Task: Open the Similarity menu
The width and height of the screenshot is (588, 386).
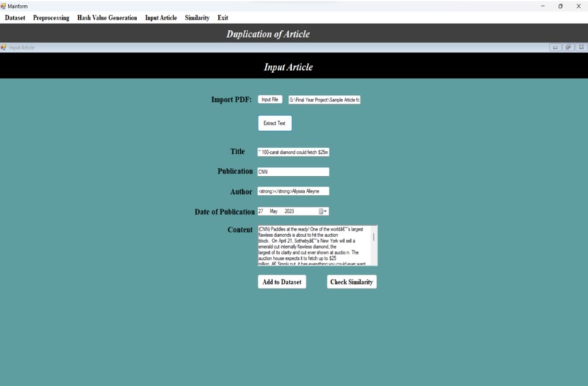Action: click(197, 18)
